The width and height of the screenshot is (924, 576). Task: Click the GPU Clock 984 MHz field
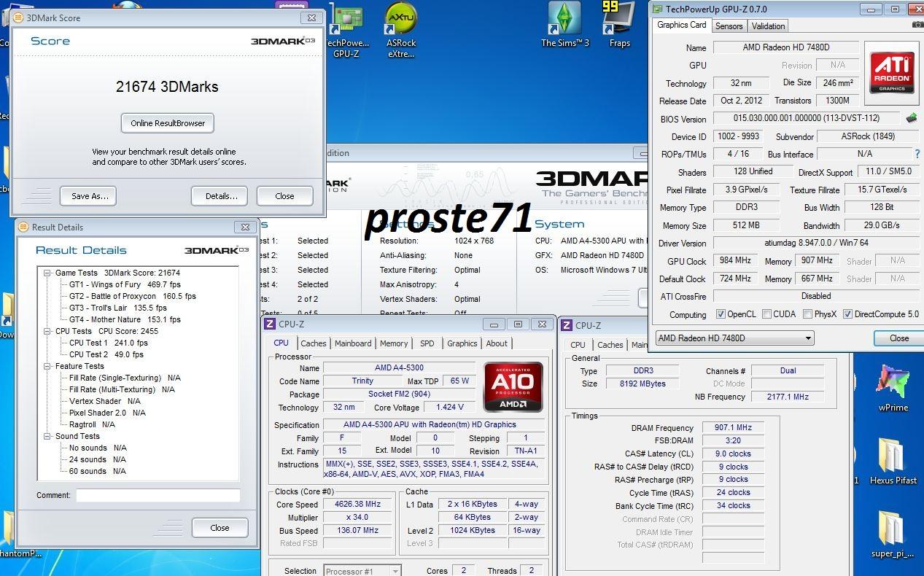coord(734,260)
